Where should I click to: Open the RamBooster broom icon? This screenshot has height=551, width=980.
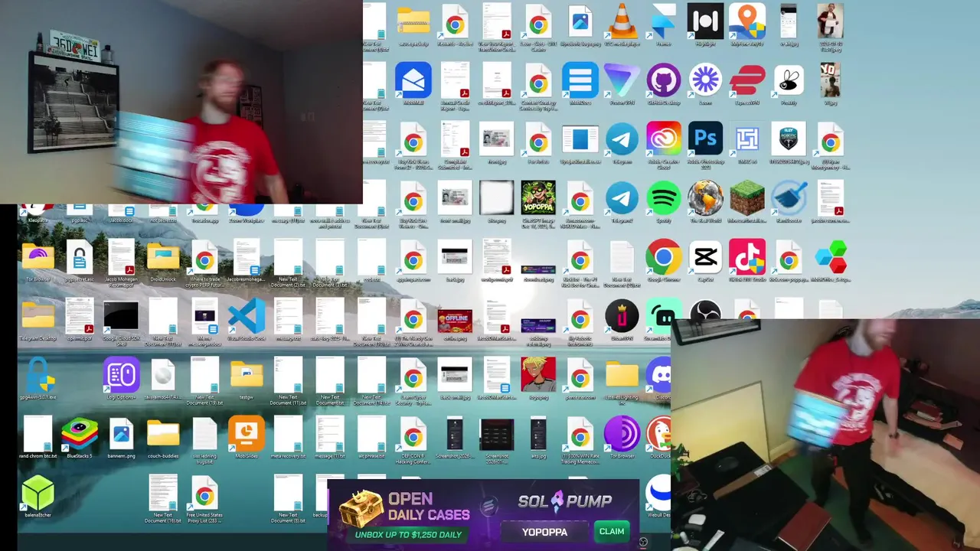click(x=789, y=199)
